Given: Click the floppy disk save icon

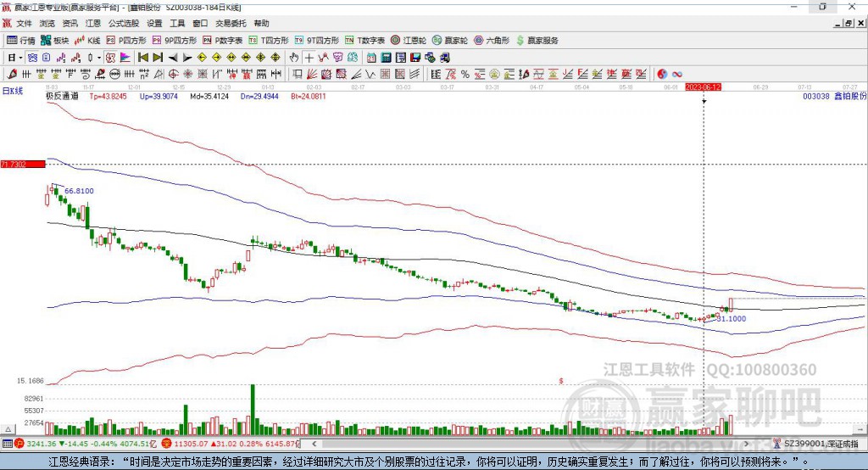Looking at the screenshot, I should tap(415, 58).
